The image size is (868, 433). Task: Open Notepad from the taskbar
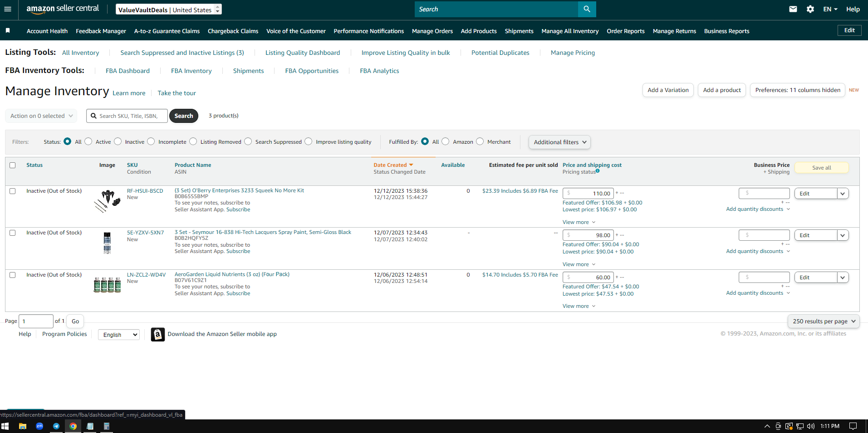90,426
